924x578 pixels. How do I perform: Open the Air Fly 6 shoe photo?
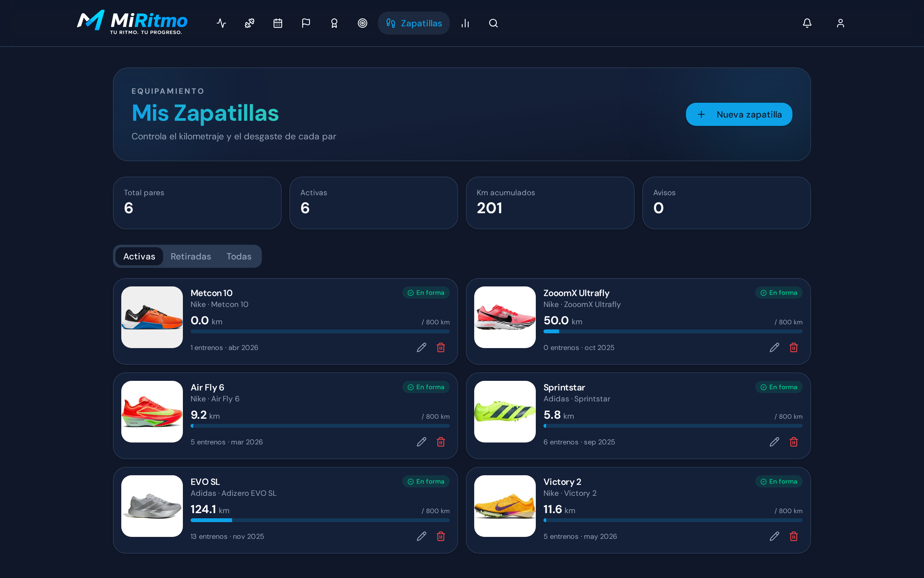(x=152, y=412)
